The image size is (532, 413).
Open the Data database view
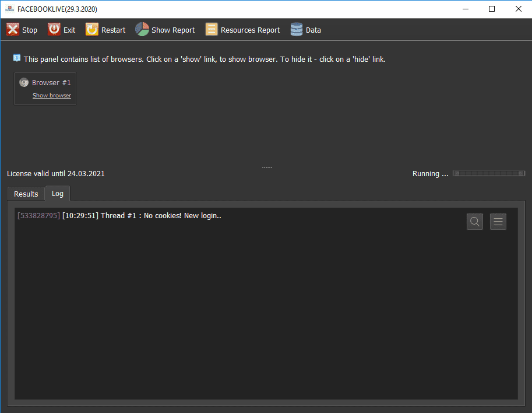pyautogui.click(x=306, y=30)
